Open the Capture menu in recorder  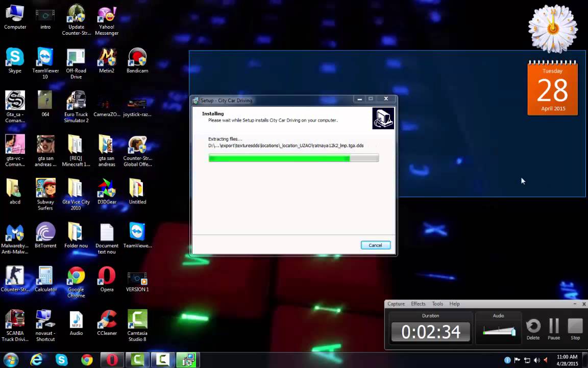pyautogui.click(x=396, y=304)
